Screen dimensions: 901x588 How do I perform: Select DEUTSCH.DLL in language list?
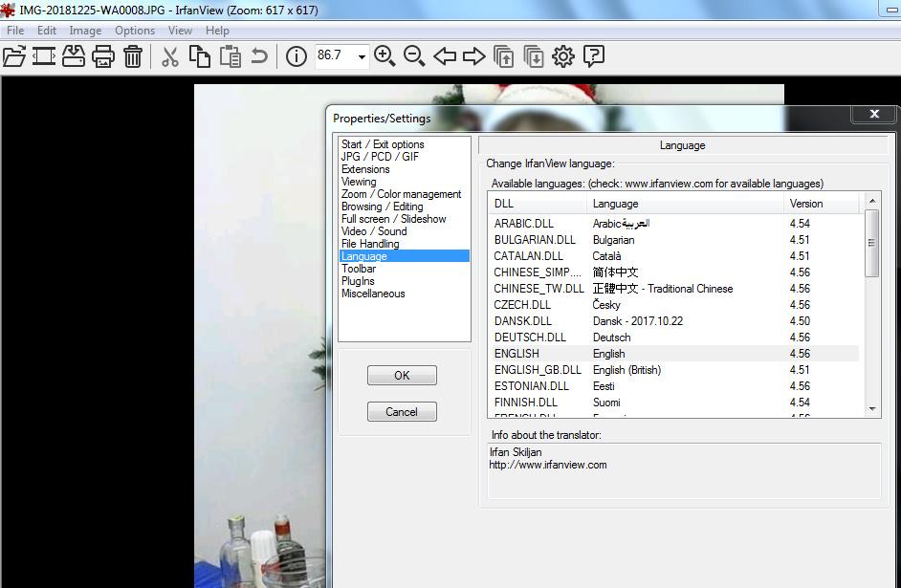coord(675,338)
